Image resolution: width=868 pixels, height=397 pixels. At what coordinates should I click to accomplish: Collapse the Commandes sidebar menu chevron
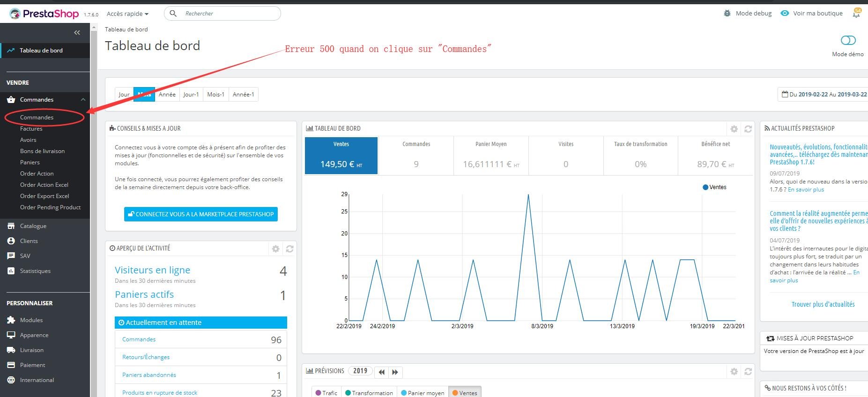[x=83, y=99]
